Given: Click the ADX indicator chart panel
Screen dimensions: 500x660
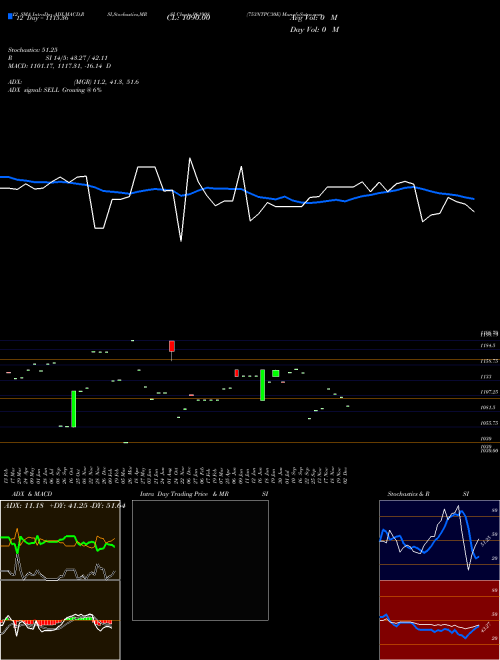Looking at the screenshot, I should click(x=60, y=540).
